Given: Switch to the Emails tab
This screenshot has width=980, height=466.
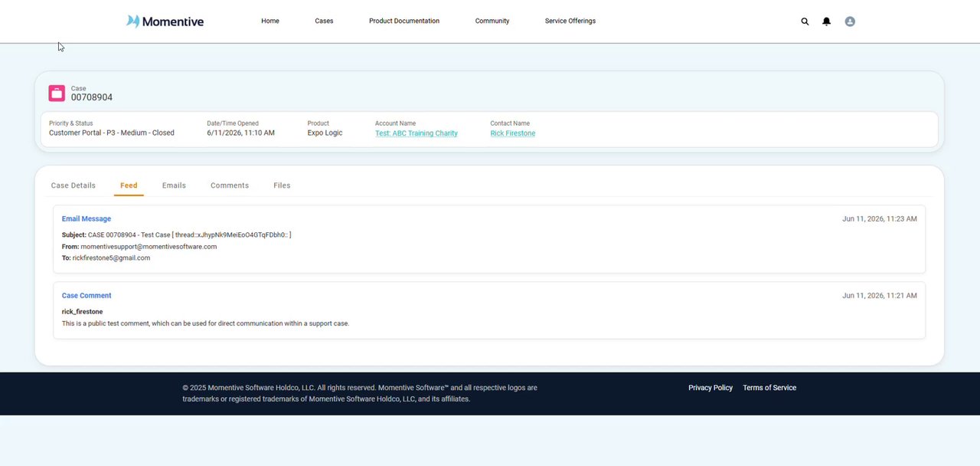Looking at the screenshot, I should click(x=174, y=185).
